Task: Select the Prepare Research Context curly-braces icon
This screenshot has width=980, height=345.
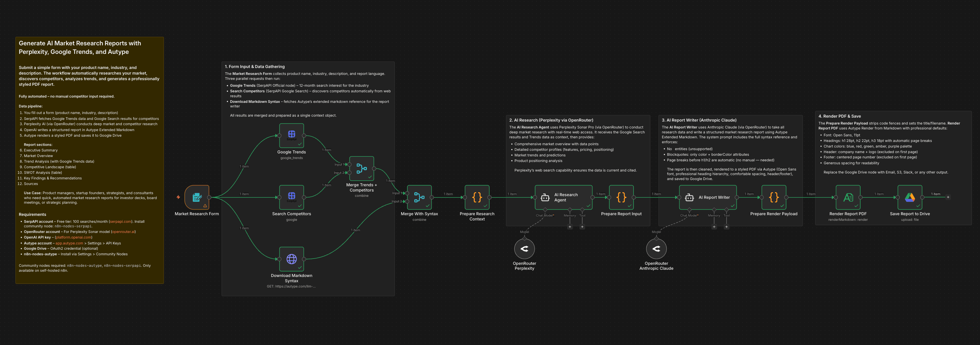Action: click(477, 197)
